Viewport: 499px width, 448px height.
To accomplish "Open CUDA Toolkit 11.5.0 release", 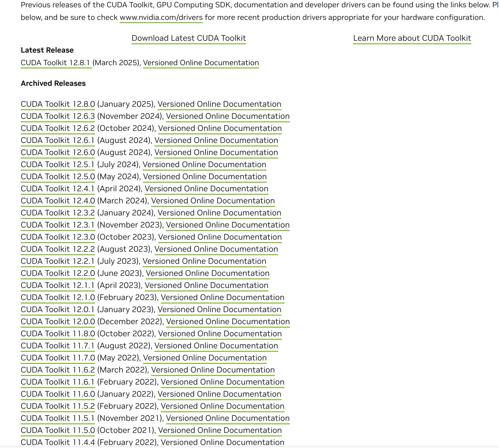I will click(x=58, y=430).
